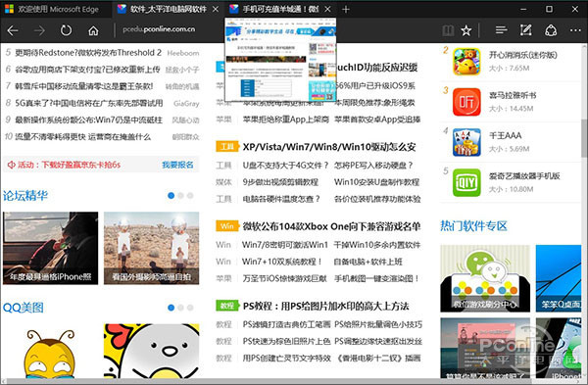Open the 爱奇艺播放器手机版 title link
The image size is (588, 385).
tap(524, 175)
